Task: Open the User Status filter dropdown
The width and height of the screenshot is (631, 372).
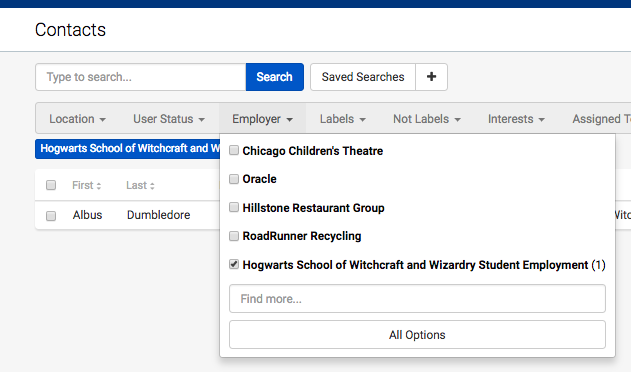Action: pyautogui.click(x=169, y=119)
